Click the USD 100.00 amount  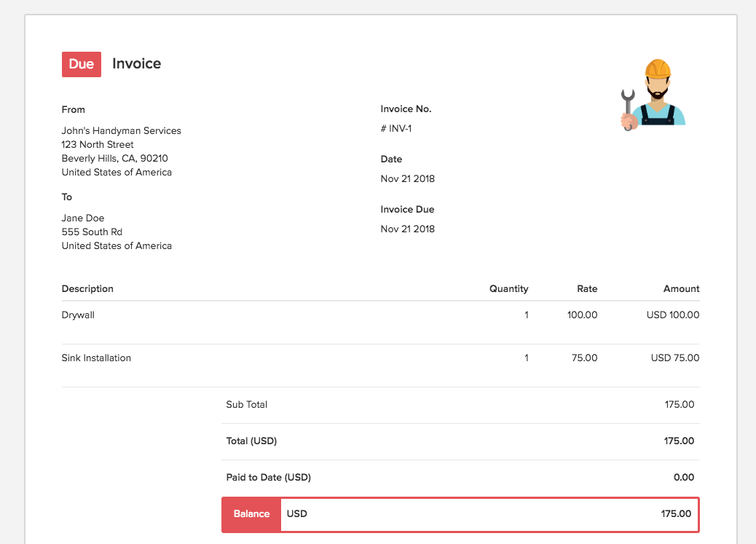pos(673,315)
